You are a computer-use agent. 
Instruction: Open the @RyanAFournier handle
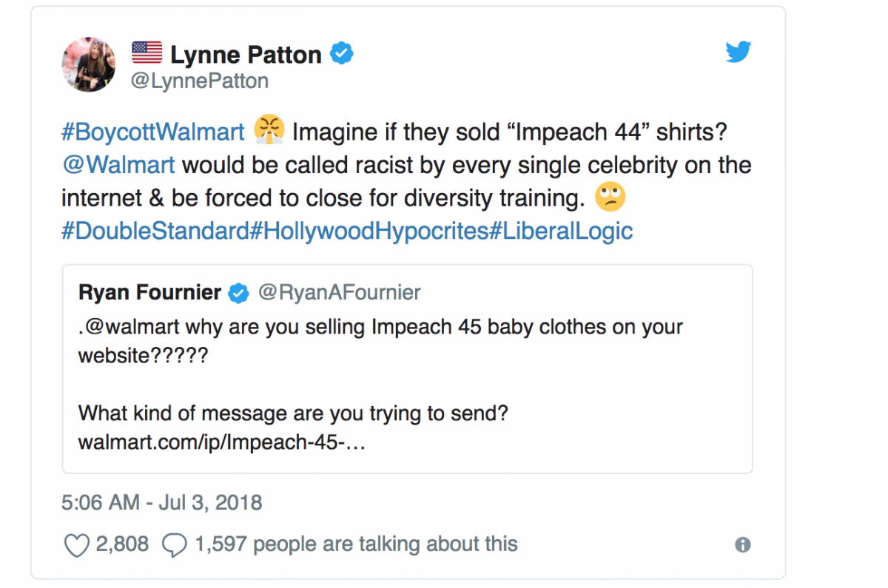click(339, 293)
